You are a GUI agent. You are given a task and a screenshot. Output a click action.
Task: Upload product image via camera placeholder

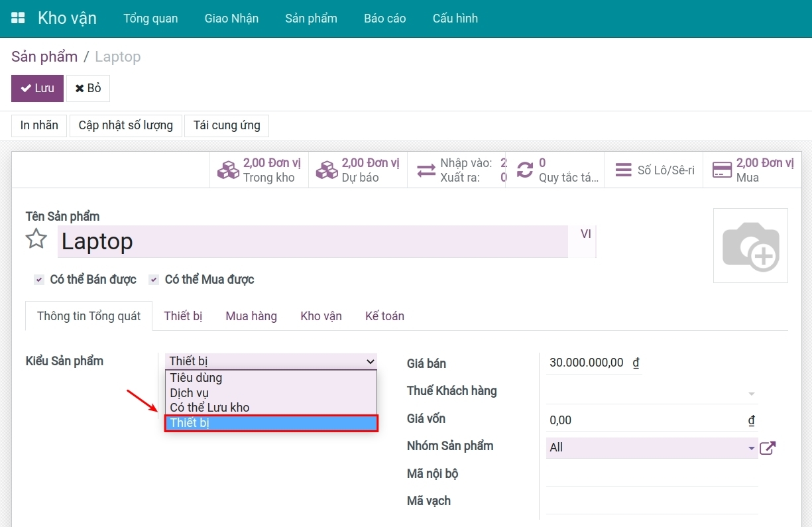[x=750, y=246]
